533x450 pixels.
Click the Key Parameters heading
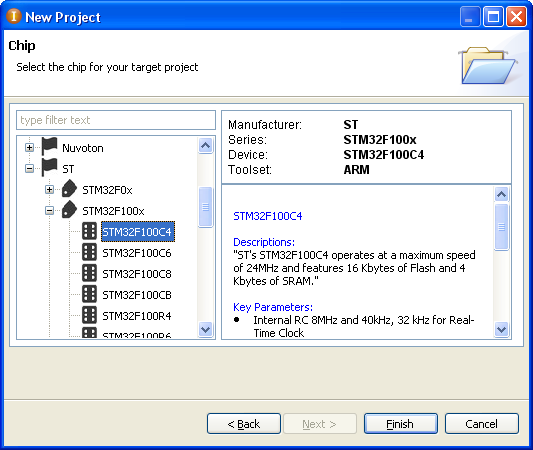273,307
